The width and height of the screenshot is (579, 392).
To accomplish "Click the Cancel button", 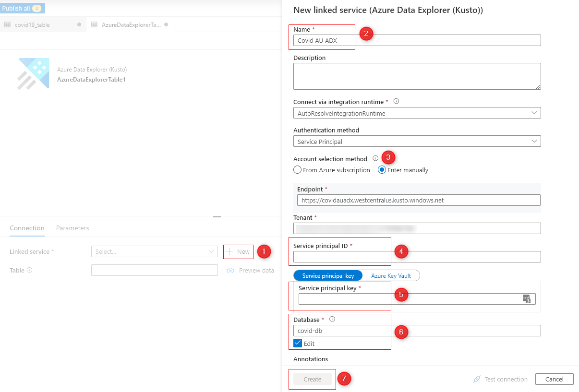I will click(555, 379).
